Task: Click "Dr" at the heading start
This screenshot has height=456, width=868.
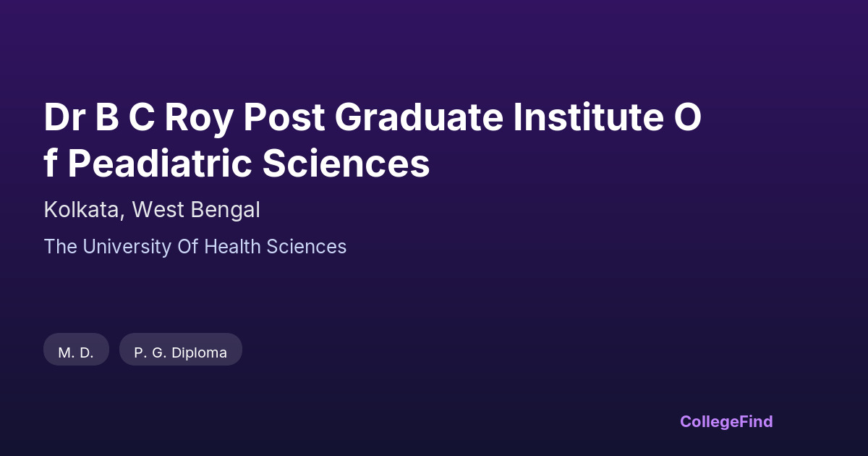Action: pyautogui.click(x=64, y=118)
